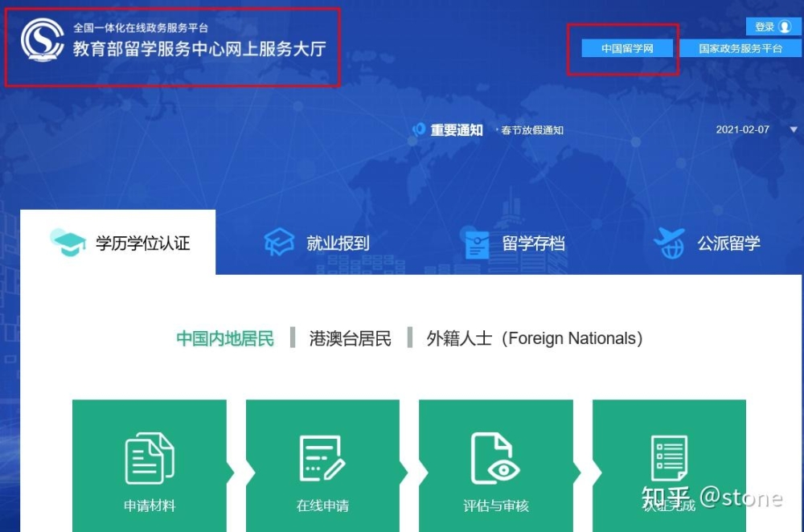Click the 申请材料 documents icon
This screenshot has height=532, width=804.
[150, 458]
